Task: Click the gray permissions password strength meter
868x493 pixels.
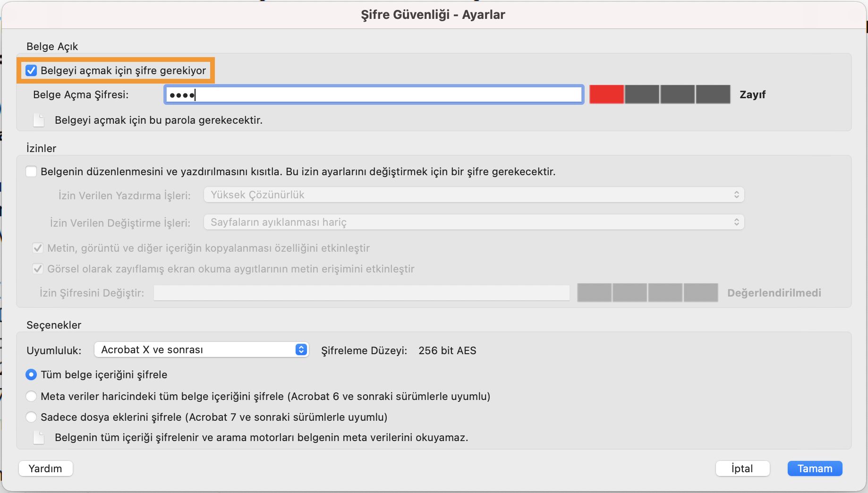Action: (x=647, y=293)
